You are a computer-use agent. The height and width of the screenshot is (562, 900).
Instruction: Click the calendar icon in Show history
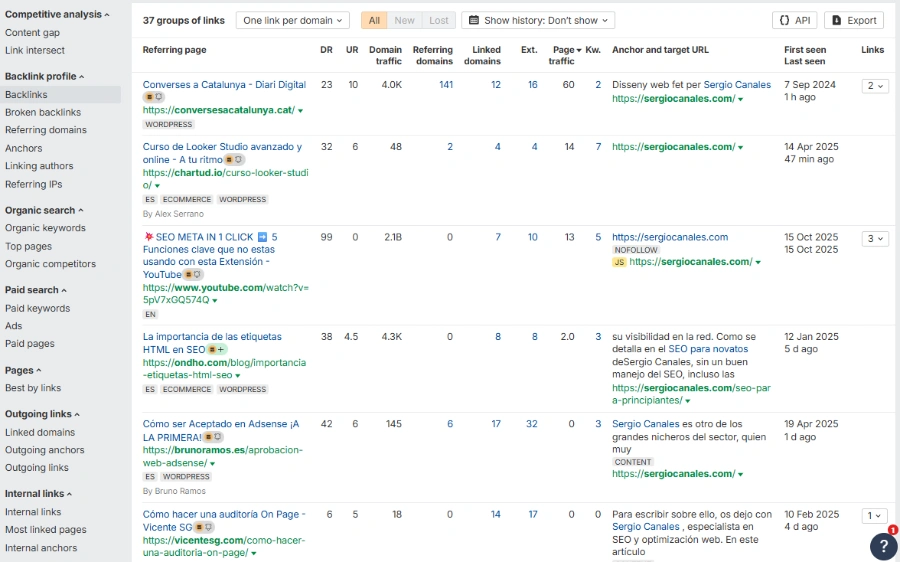coord(474,20)
